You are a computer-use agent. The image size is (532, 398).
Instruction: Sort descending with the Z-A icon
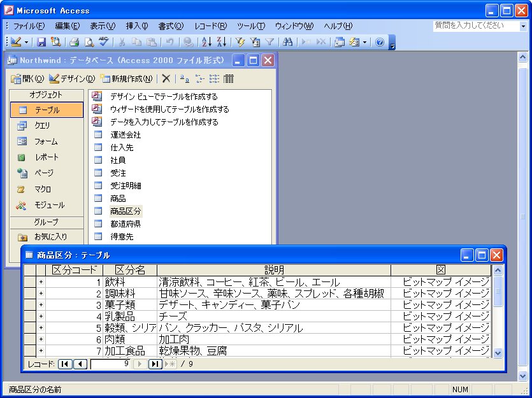pos(222,42)
